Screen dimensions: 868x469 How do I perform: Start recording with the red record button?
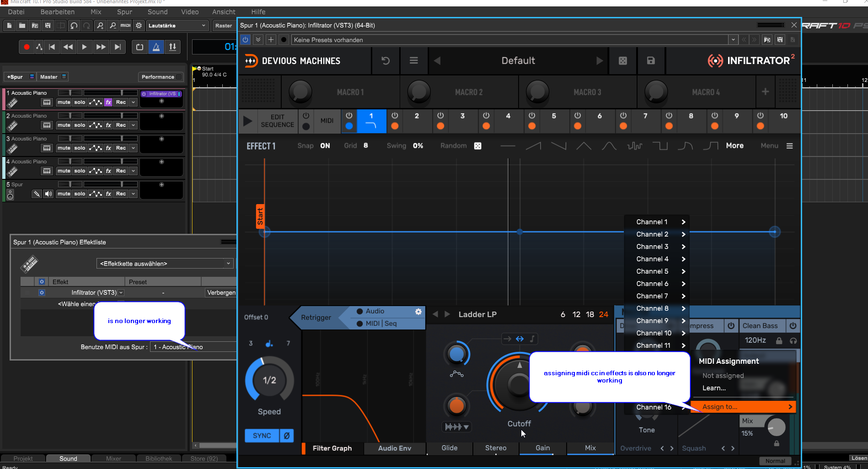click(27, 47)
